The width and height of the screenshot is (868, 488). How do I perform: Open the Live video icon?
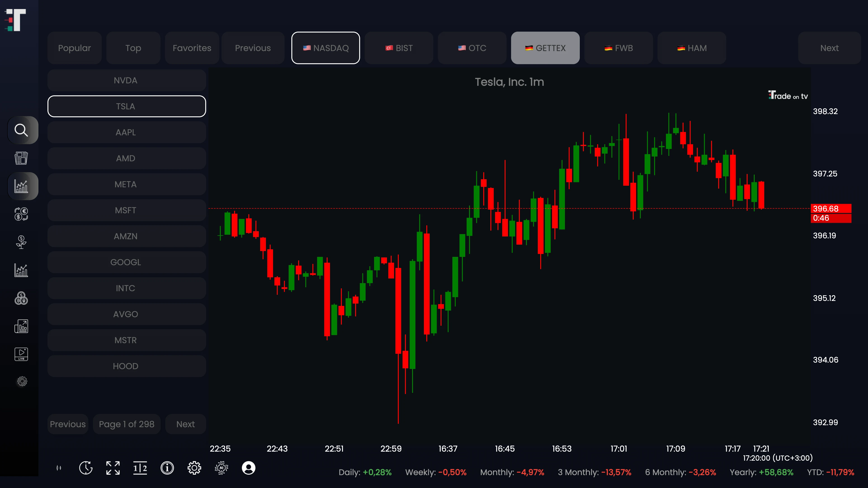21,354
